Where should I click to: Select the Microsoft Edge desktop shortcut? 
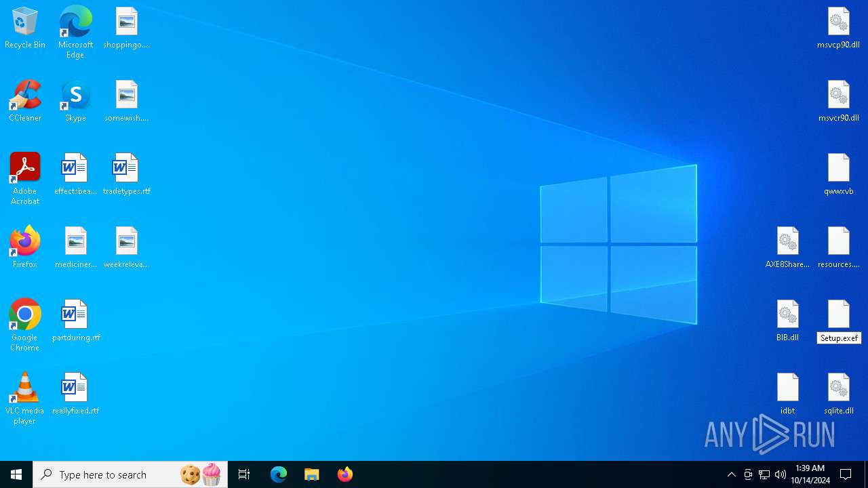[x=75, y=33]
